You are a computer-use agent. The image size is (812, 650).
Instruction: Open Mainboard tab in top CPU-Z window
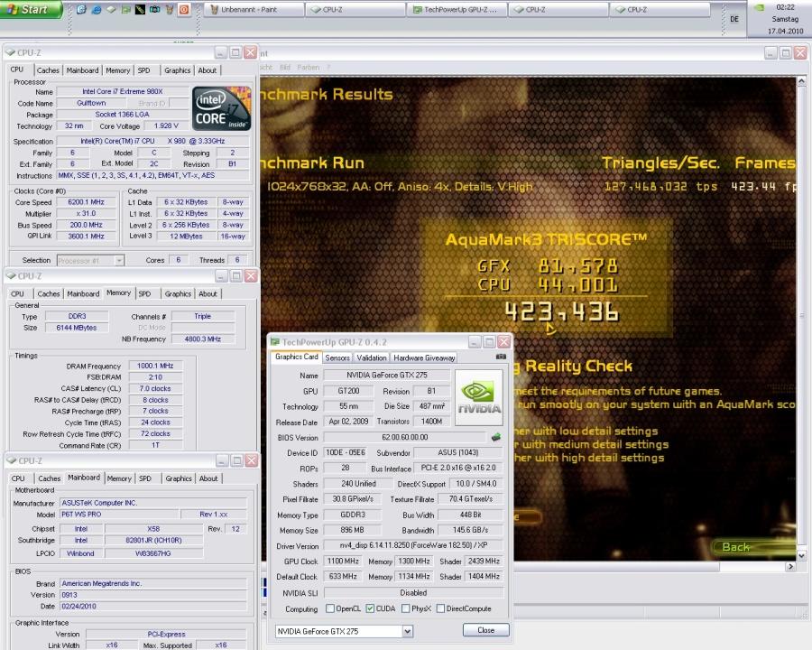pyautogui.click(x=82, y=70)
